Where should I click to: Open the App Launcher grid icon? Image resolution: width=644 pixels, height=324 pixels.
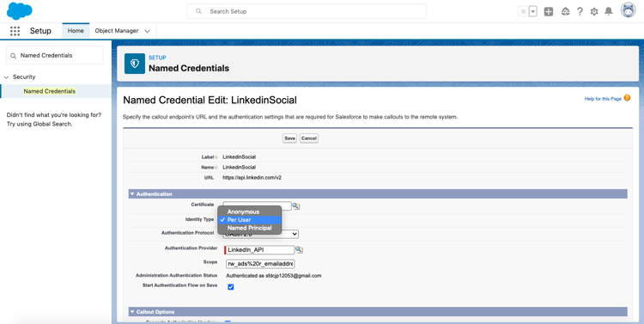pyautogui.click(x=15, y=31)
